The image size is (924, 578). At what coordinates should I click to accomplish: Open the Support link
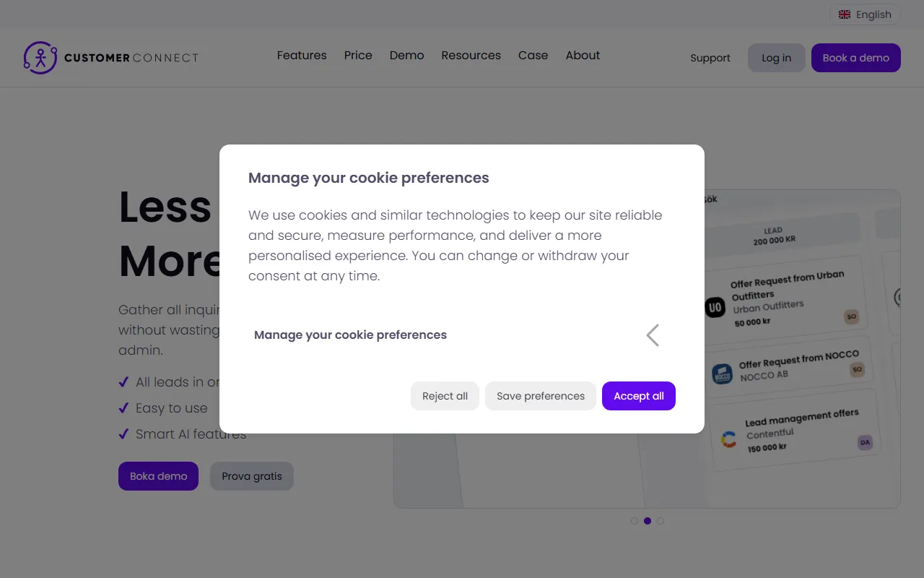[x=710, y=58]
